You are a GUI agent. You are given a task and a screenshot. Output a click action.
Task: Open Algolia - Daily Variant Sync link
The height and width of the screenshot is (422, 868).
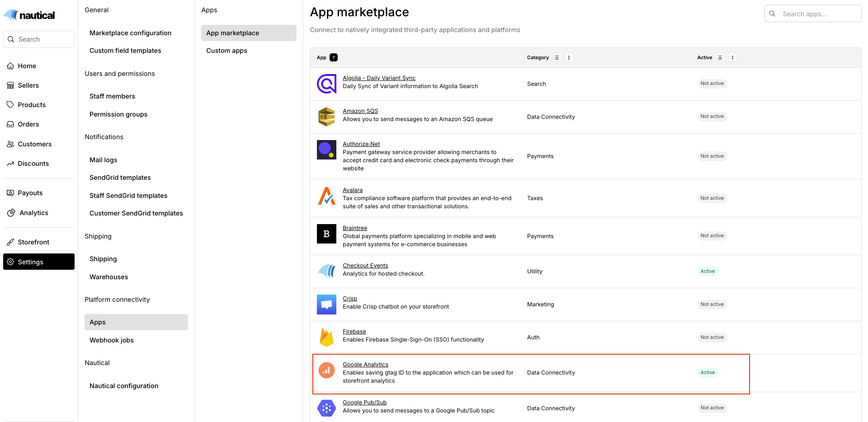(379, 78)
